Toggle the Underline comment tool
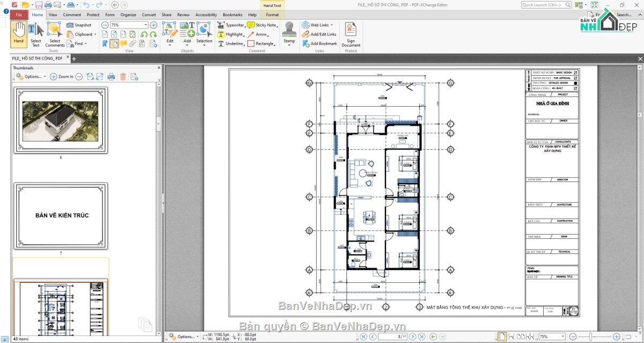Viewport: 644px width, 343px height. point(230,43)
